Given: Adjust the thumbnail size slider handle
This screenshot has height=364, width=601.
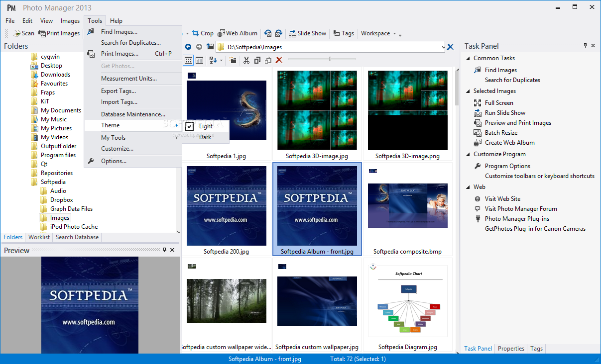Looking at the screenshot, I should click(x=330, y=59).
